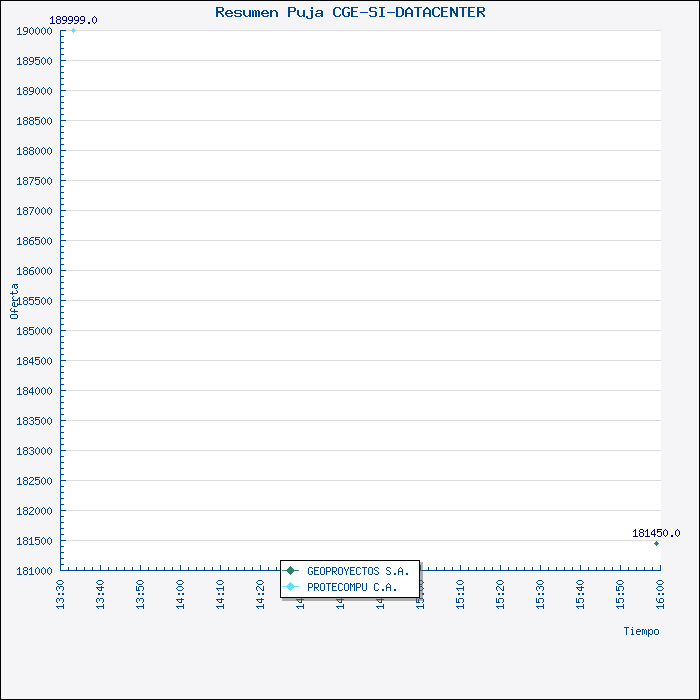This screenshot has width=700, height=700.
Task: Click the Tiempo X-axis label
Action: pos(641,631)
